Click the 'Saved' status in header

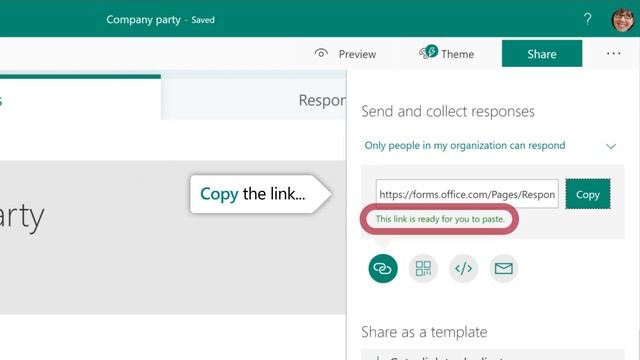(203, 20)
